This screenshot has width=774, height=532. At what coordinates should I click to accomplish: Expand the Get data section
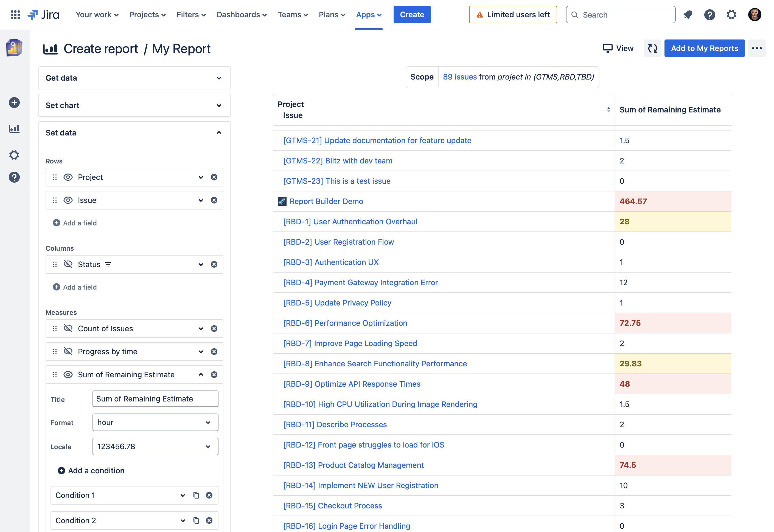[134, 78]
